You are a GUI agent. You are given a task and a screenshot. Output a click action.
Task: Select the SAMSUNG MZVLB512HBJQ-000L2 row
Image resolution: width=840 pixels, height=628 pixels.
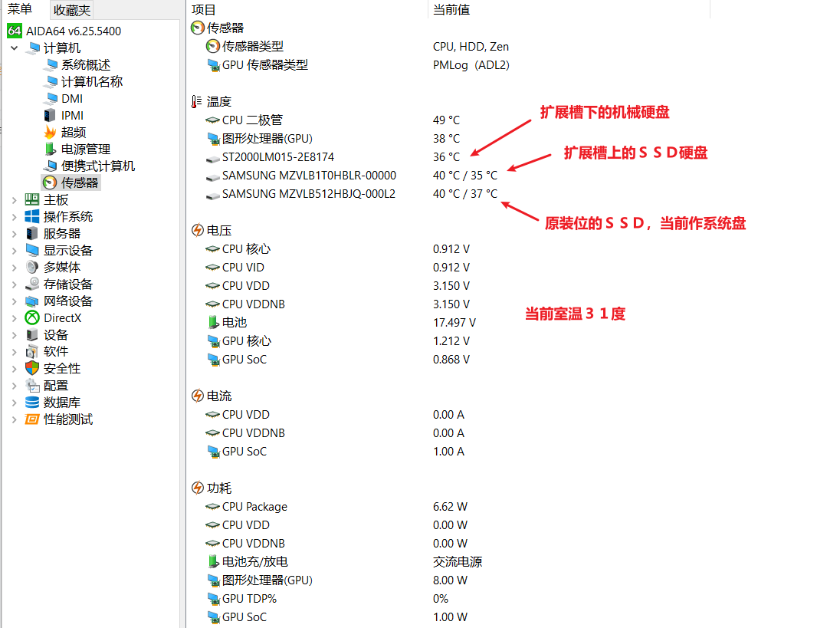pyautogui.click(x=352, y=194)
